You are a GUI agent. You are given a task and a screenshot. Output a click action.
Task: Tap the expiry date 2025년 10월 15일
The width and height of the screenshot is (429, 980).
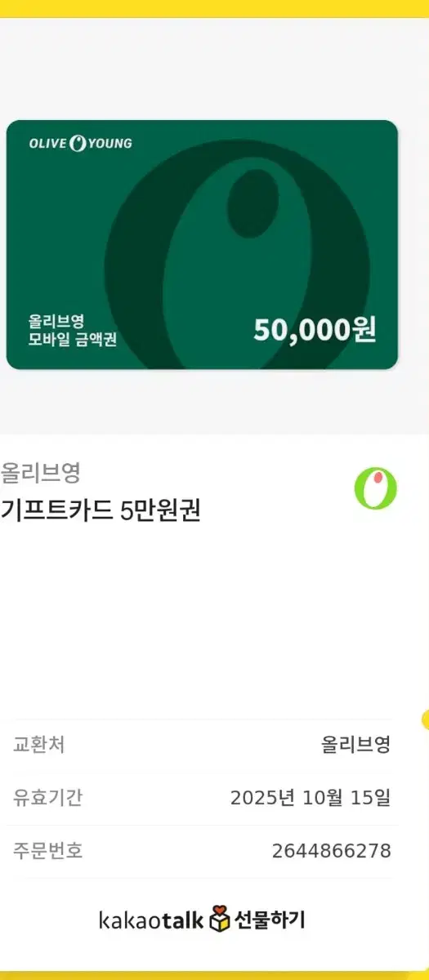311,798
